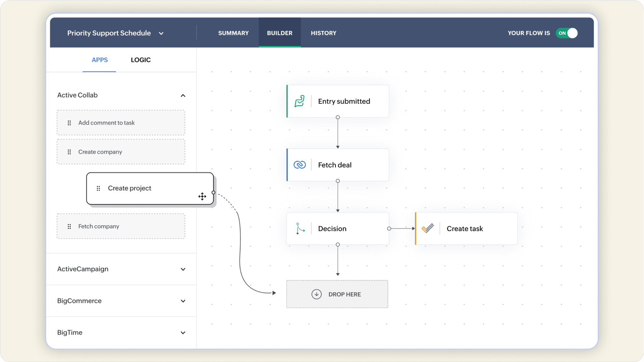Turn off the YOUR FLOW IS switch
644x362 pixels.
567,33
